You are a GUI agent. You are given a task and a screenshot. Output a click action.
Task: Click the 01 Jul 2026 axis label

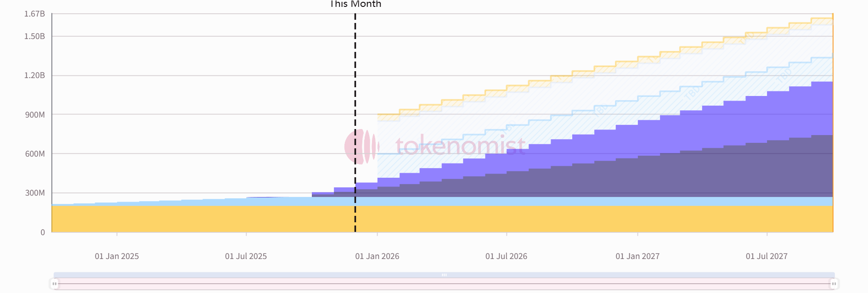click(x=506, y=256)
